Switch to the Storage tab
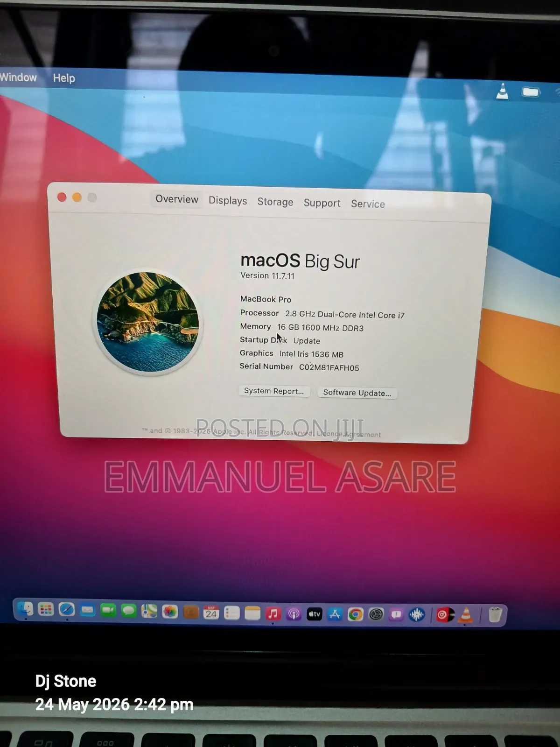560x747 pixels. click(275, 202)
